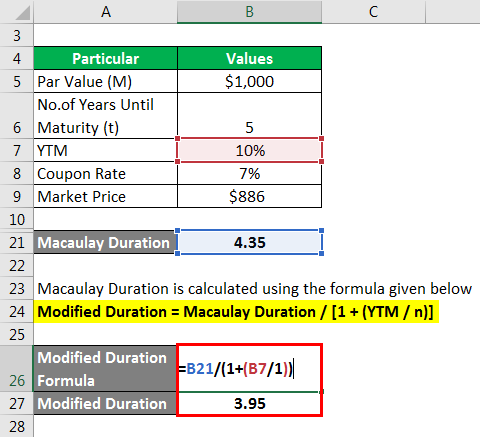Select the '4.35' Macaulay Duration value

tap(249, 242)
